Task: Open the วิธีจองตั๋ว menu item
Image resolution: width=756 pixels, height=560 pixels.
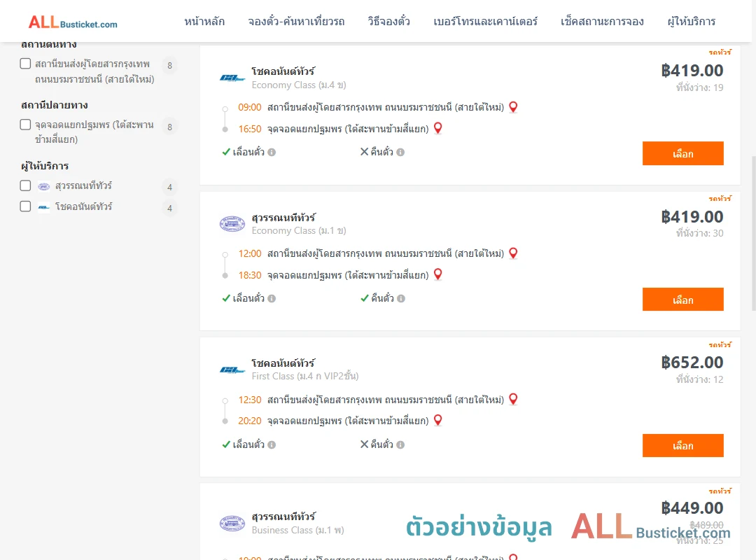Action: (388, 22)
